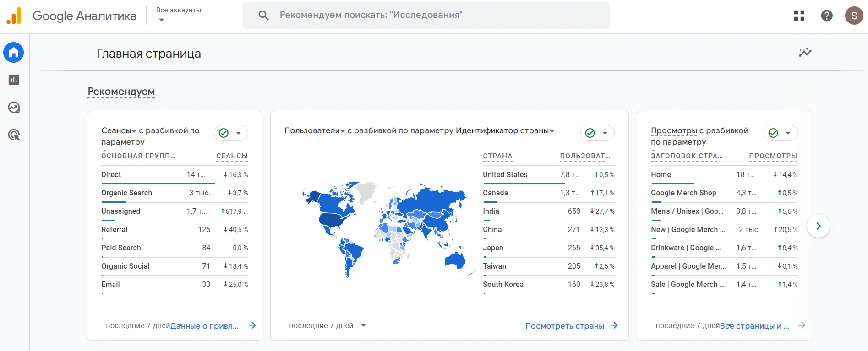Select the Email channel row
Screen dimensions: 868x351
(175, 285)
